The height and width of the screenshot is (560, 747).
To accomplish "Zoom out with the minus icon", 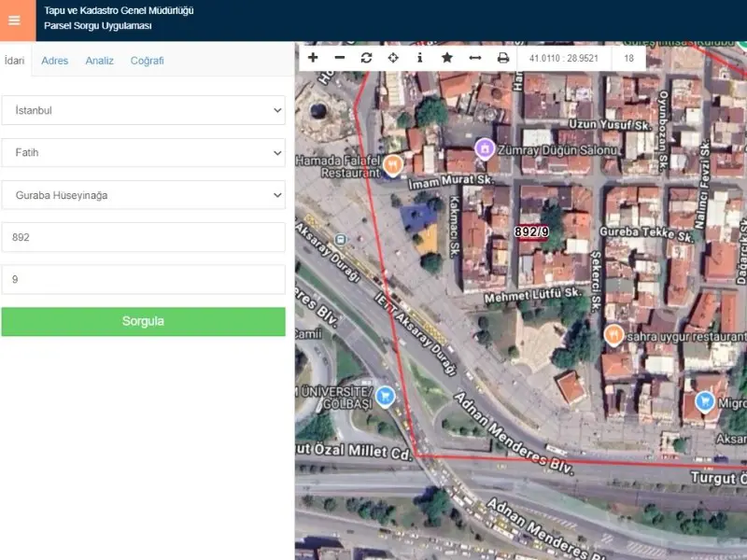I will (340, 58).
